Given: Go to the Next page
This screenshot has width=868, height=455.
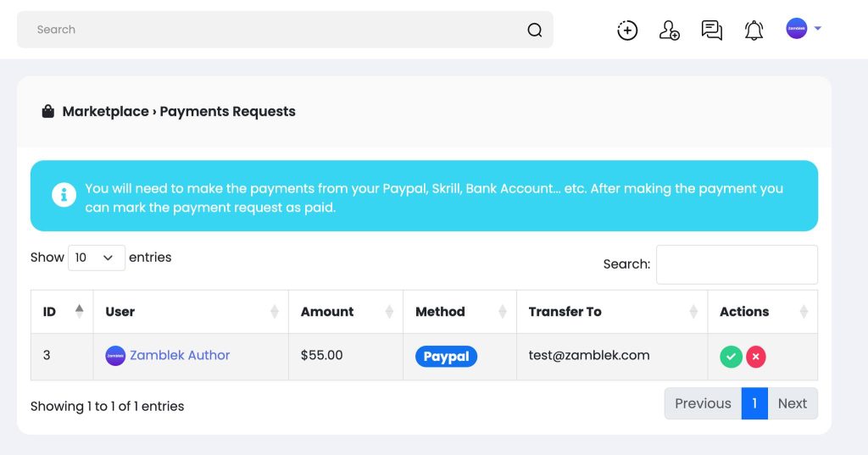Looking at the screenshot, I should [x=793, y=403].
